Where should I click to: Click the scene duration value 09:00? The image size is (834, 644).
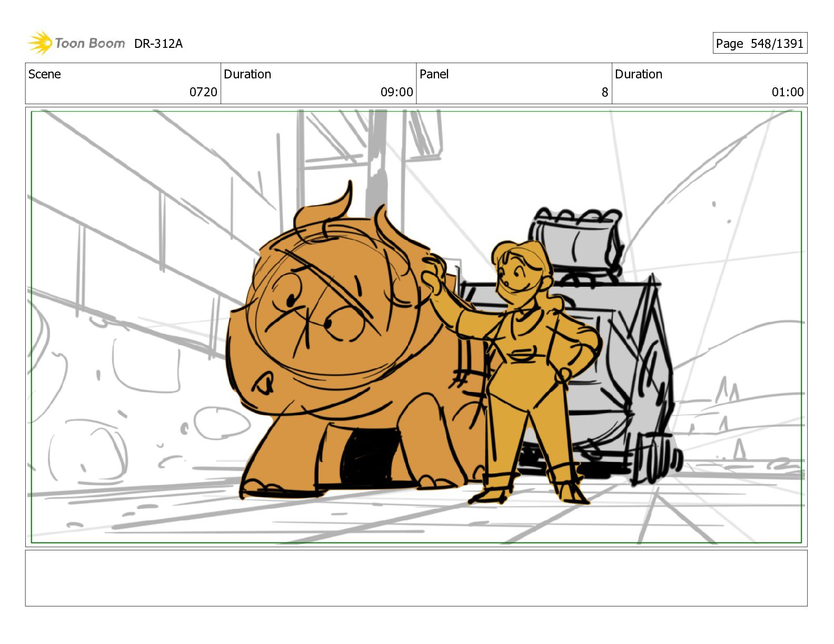[397, 92]
